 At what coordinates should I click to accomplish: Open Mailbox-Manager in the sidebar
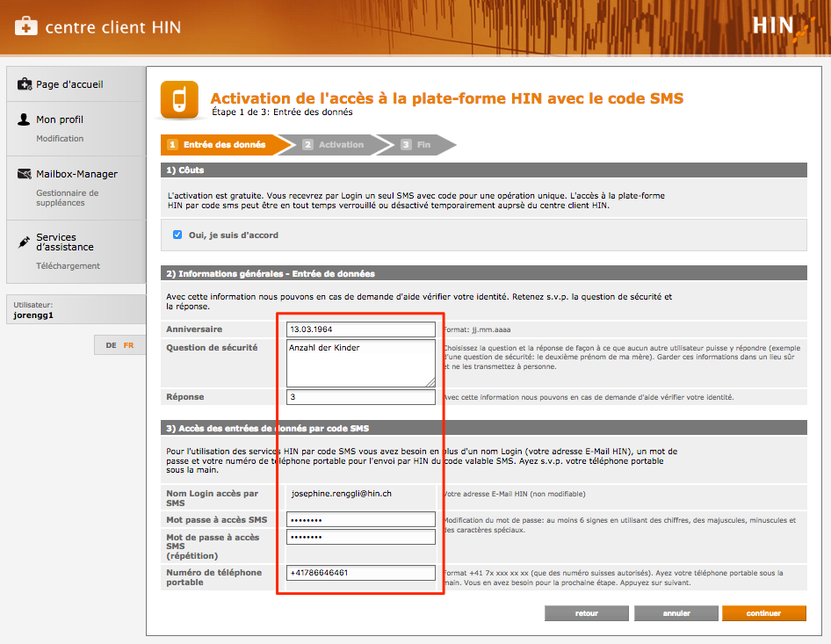tap(76, 174)
